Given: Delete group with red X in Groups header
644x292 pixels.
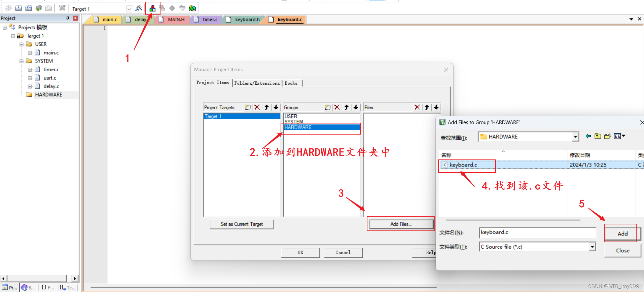Looking at the screenshot, I should point(337,107).
